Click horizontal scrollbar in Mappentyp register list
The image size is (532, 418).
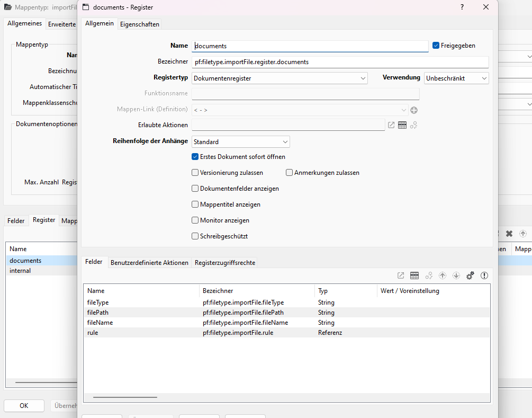pos(46,383)
